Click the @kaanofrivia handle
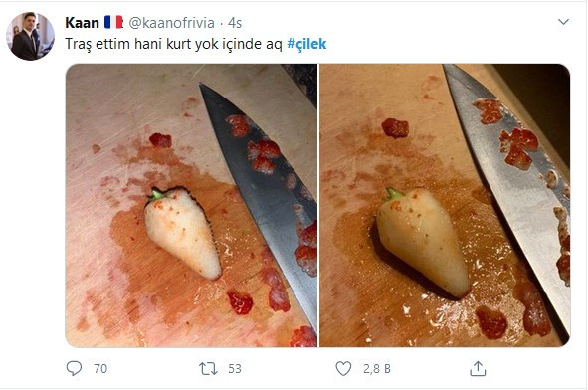The height and width of the screenshot is (390, 588). [172, 23]
